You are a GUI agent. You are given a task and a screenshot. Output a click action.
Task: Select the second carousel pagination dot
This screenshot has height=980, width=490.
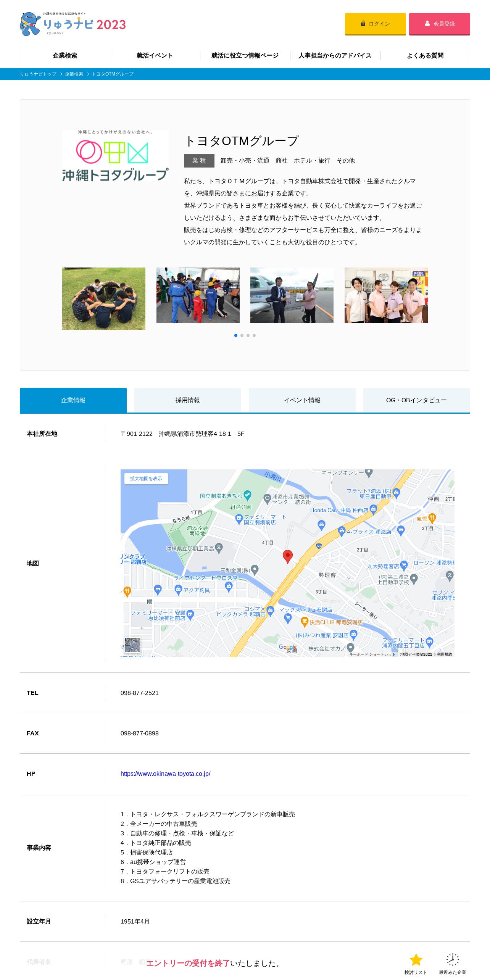(x=242, y=335)
